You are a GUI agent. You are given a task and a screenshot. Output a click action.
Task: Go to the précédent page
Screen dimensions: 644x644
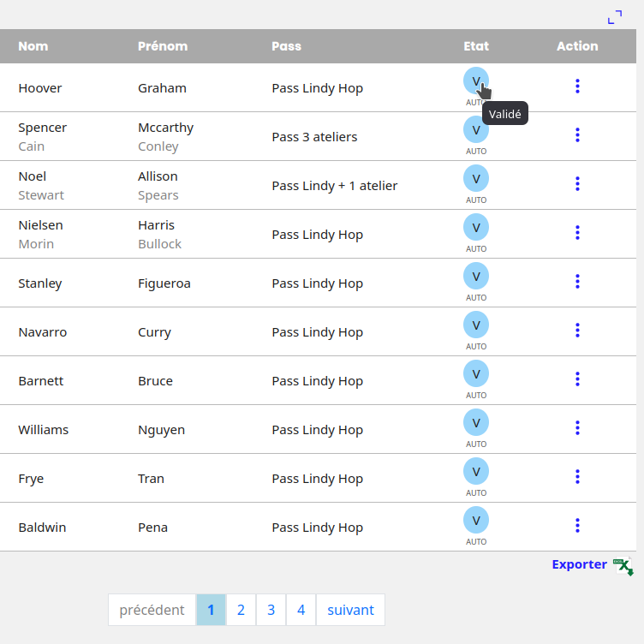point(152,610)
